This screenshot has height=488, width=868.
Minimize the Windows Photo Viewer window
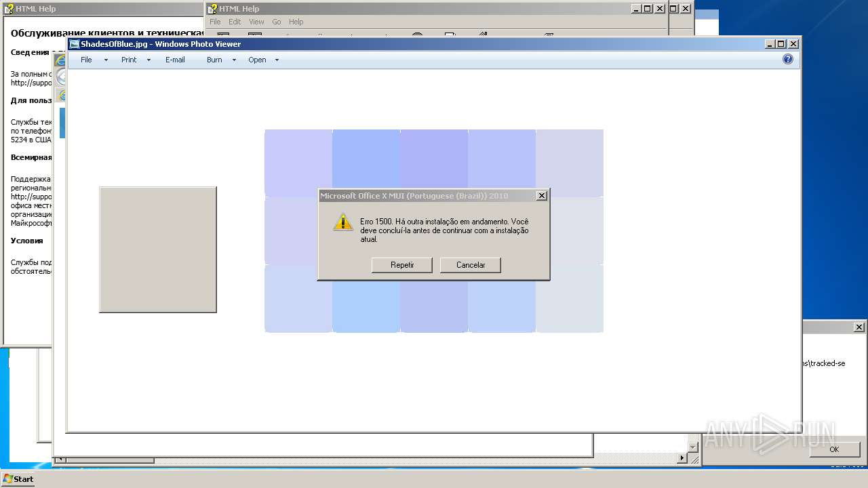[x=770, y=44]
